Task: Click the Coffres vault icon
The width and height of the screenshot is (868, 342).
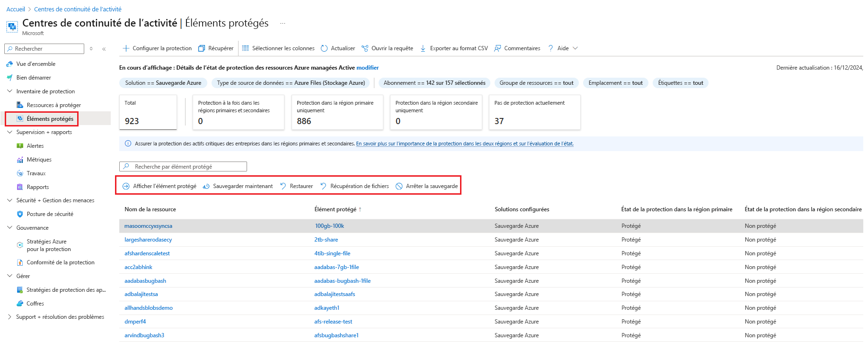Action: point(20,304)
